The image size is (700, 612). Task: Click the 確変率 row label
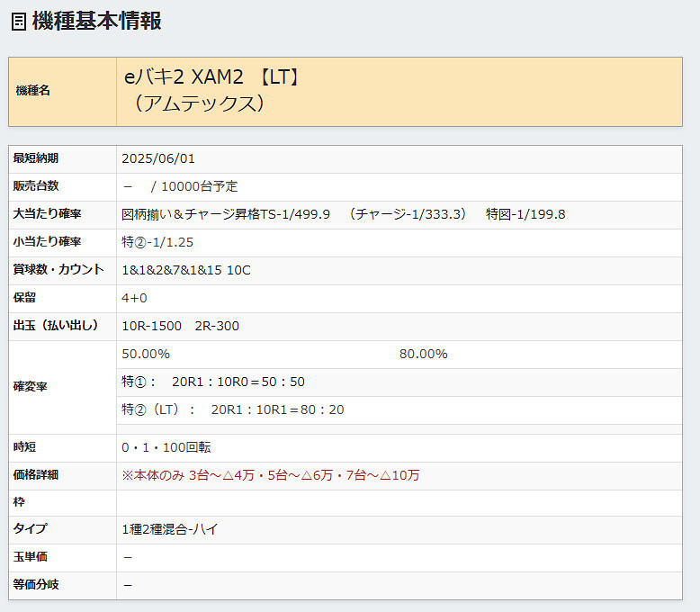[30, 386]
